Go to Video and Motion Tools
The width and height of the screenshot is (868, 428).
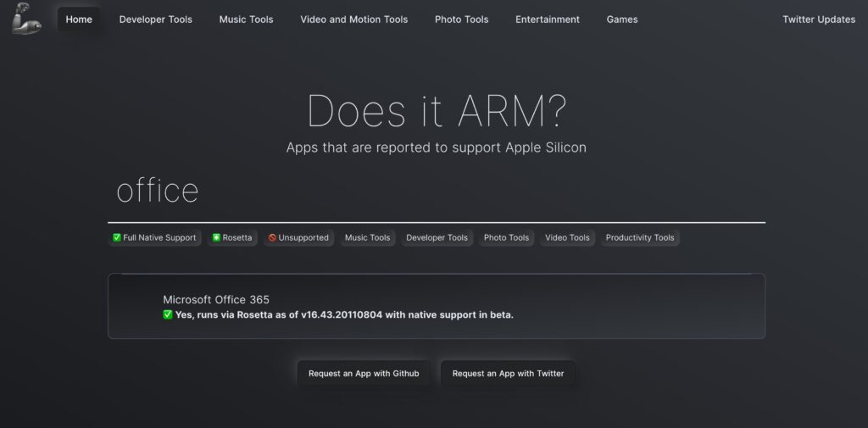tap(353, 19)
